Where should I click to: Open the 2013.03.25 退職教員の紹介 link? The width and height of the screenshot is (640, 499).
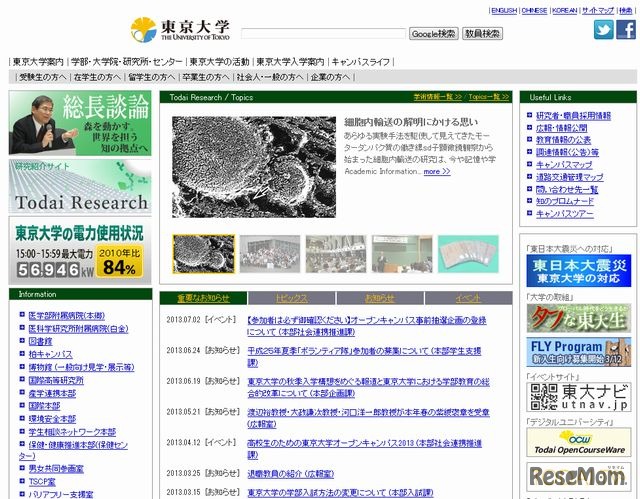coord(291,474)
